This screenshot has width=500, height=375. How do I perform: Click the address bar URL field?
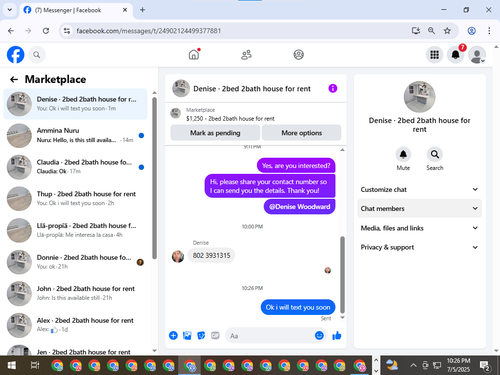point(233,31)
